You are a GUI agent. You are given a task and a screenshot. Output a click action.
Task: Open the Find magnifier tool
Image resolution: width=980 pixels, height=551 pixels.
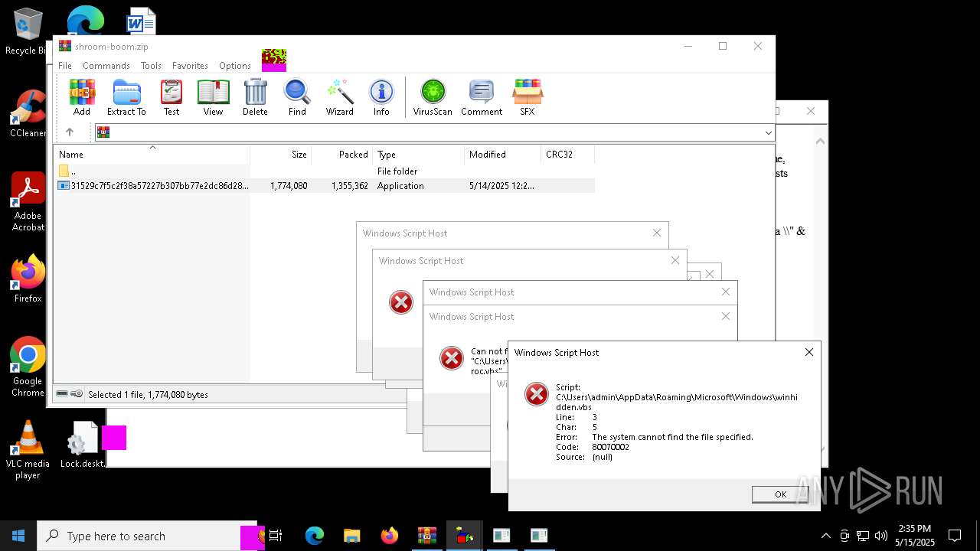pos(297,97)
